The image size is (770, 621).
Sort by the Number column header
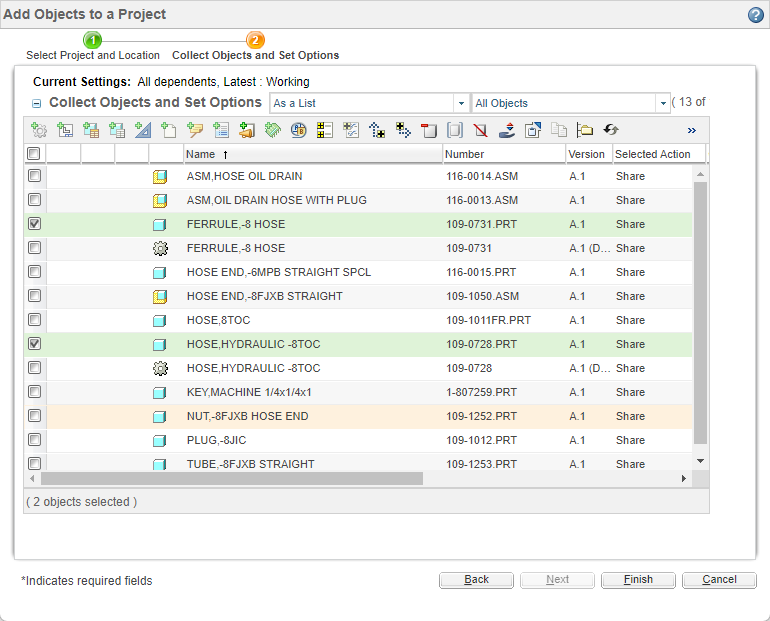point(504,154)
